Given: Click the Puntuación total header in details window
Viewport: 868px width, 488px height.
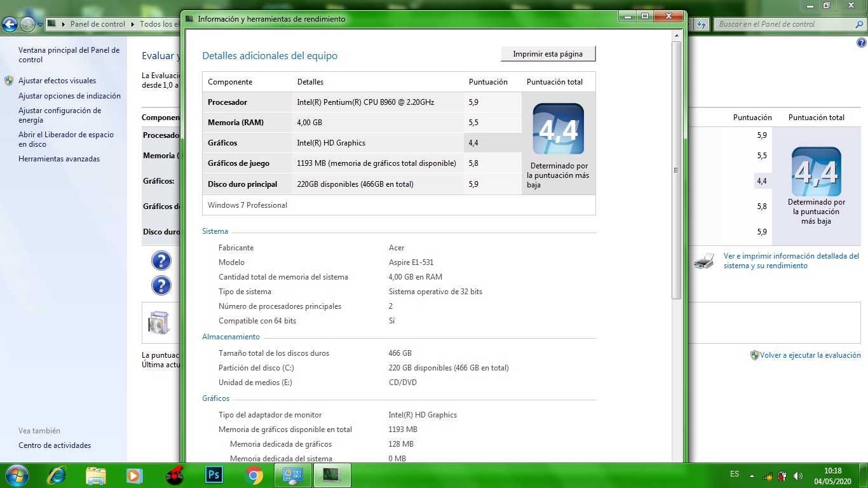Looking at the screenshot, I should coord(555,82).
